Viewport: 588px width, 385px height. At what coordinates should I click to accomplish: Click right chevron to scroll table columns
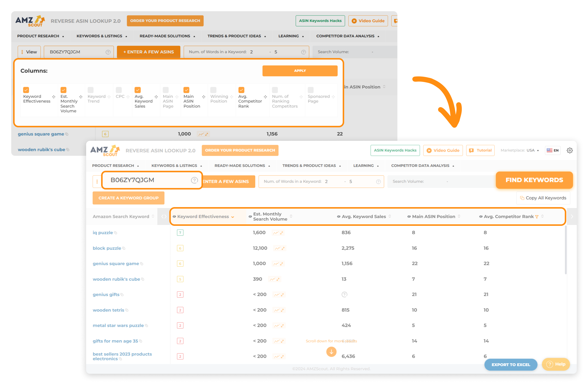(572, 216)
